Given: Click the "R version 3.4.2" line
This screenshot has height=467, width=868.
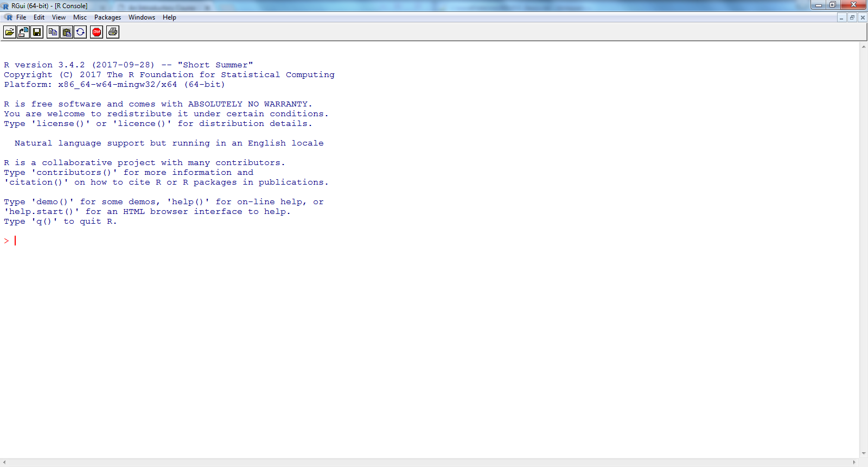Looking at the screenshot, I should click(129, 65).
